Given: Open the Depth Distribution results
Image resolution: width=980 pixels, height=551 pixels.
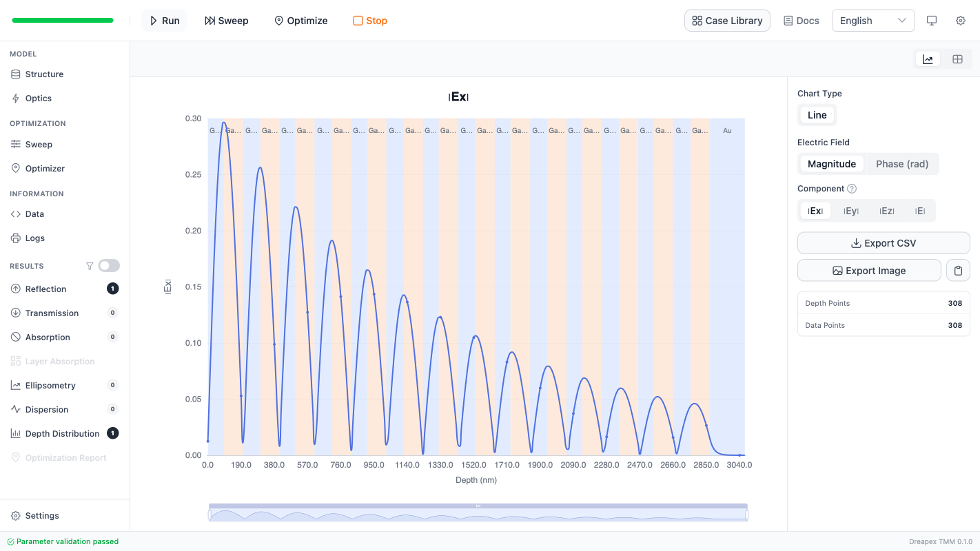Looking at the screenshot, I should tap(61, 433).
